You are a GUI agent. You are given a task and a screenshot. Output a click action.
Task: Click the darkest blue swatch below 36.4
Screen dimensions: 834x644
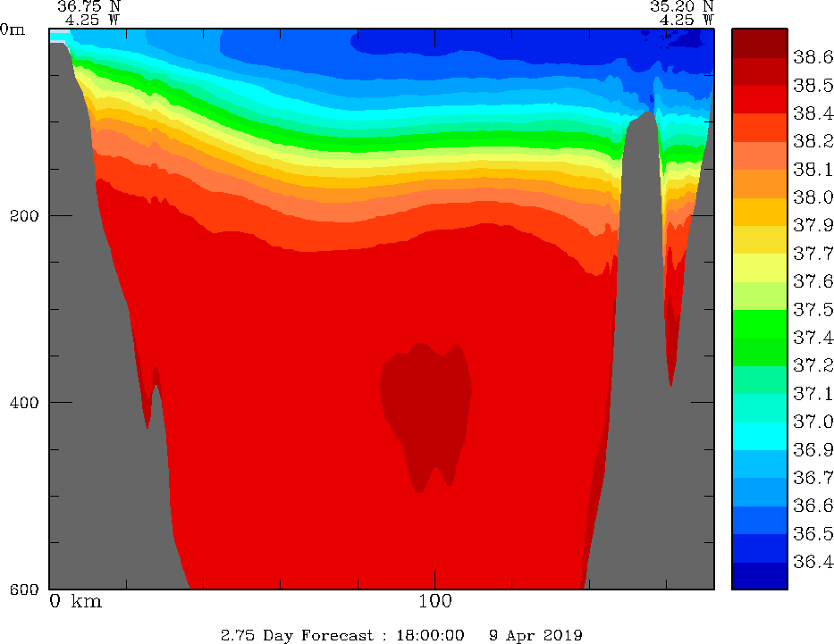click(760, 576)
